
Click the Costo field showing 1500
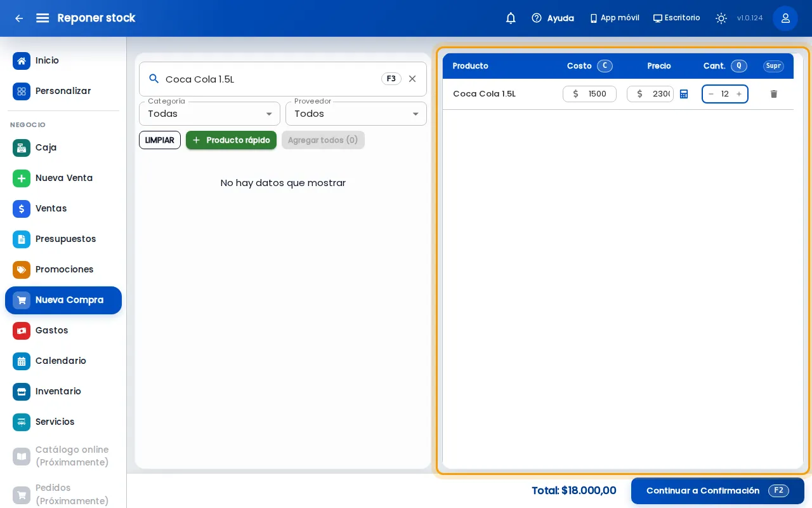click(589, 94)
